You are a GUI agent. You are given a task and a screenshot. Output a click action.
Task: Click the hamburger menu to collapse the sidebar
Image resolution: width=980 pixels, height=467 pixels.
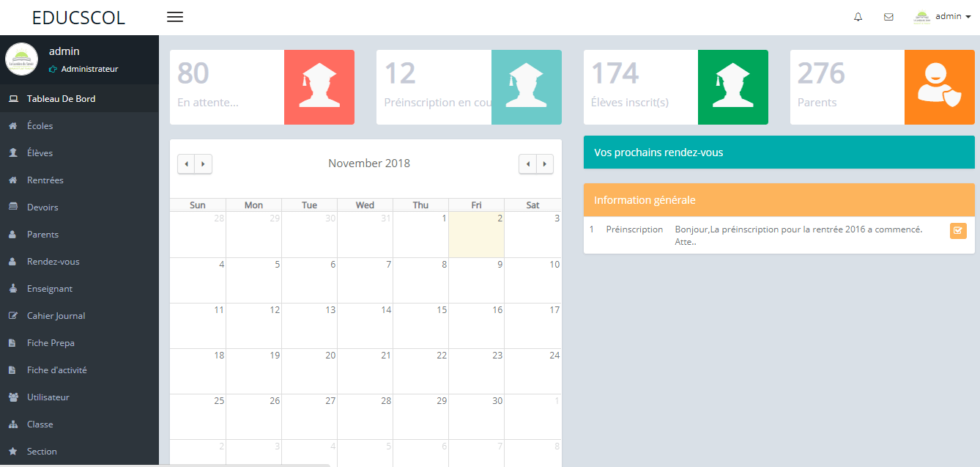pos(174,16)
